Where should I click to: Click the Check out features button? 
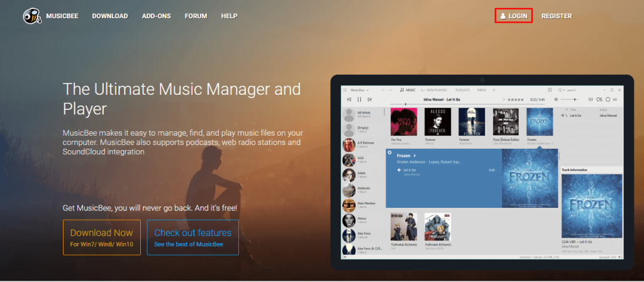(192, 237)
